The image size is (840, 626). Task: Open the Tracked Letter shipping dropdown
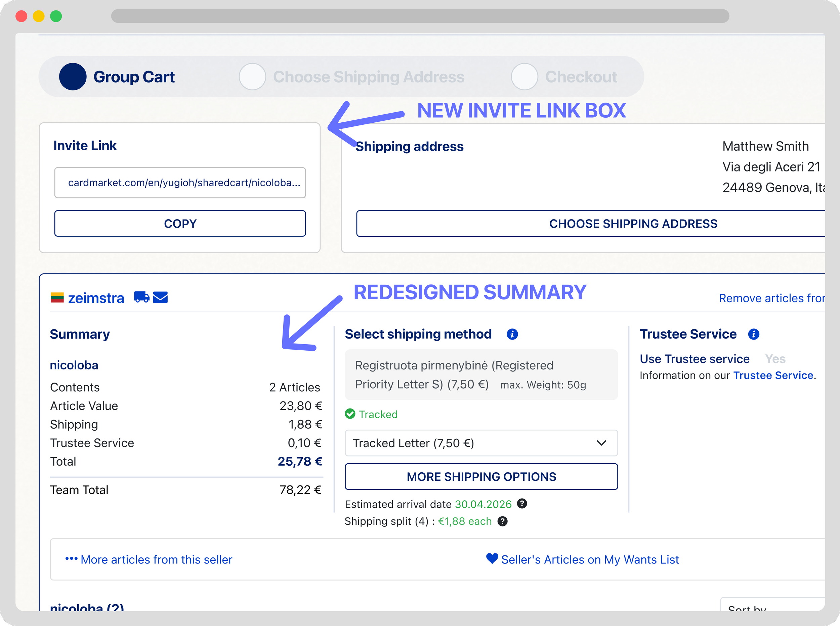(x=481, y=443)
